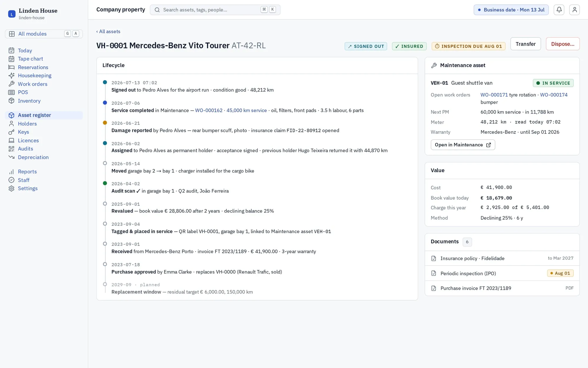
Task: Click the Dispose... button
Action: coord(562,44)
